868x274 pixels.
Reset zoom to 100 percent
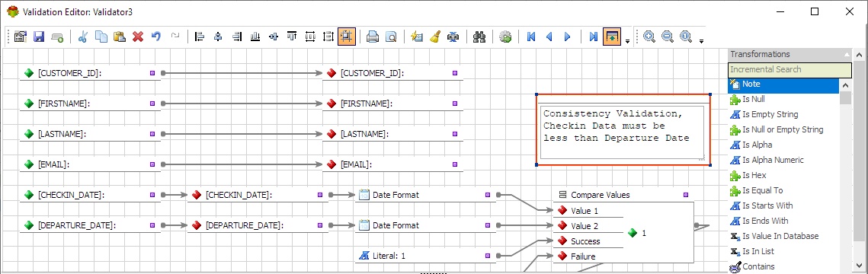click(686, 37)
